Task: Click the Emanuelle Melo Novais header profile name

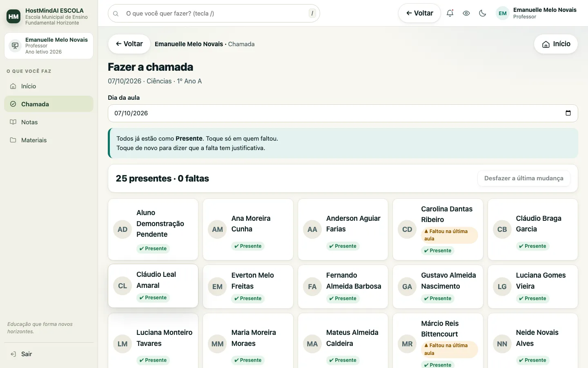Action: pos(545,10)
